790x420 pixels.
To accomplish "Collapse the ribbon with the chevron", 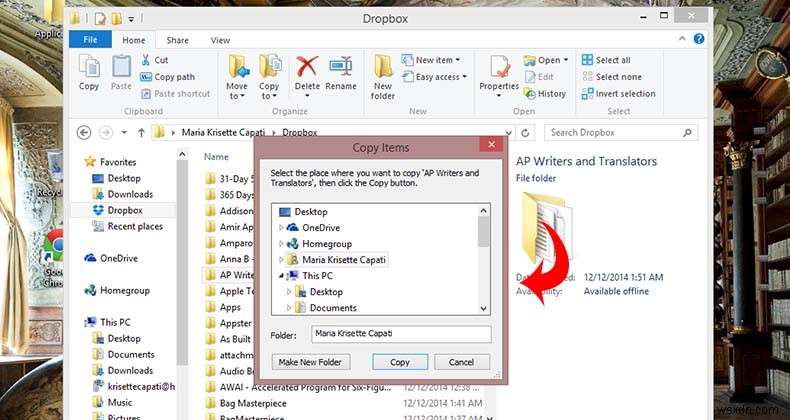I will [682, 39].
